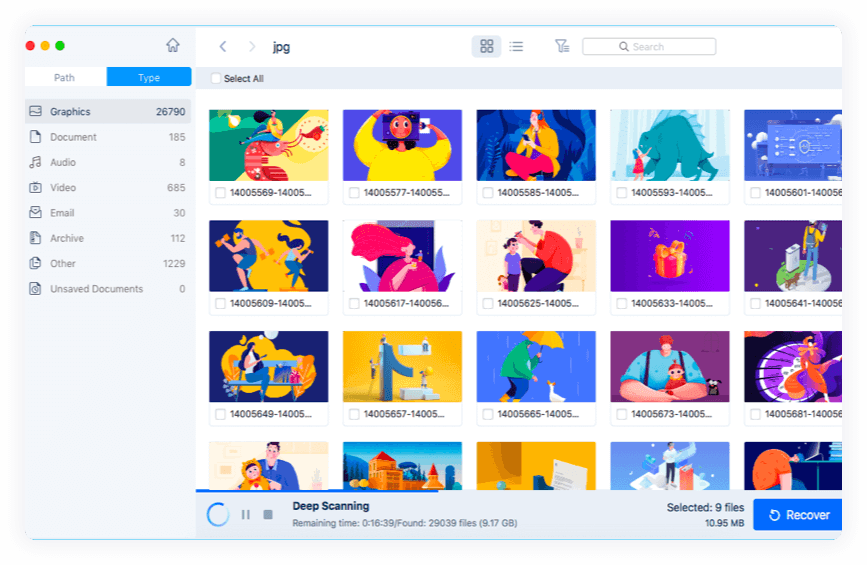Viewport: 867px width, 565px height.
Task: Select the Other category count 1229
Action: pyautogui.click(x=174, y=264)
